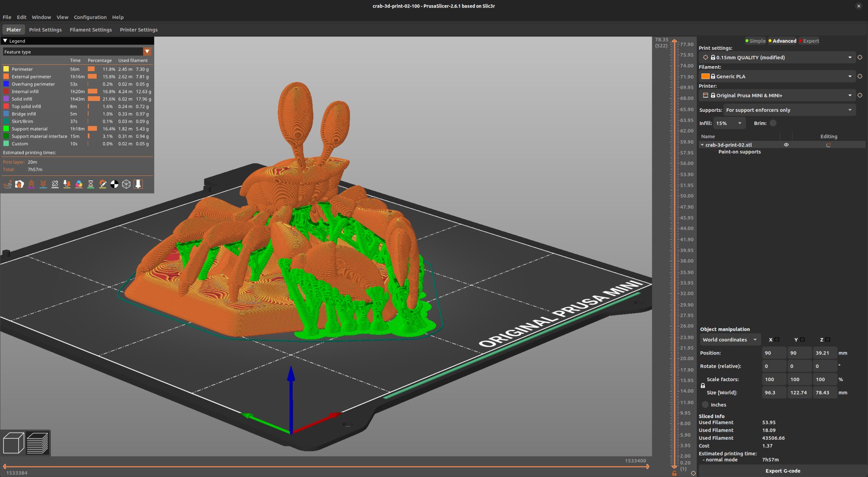868x477 pixels.
Task: Toggle deretractions icon with down arrows
Action: (43, 184)
